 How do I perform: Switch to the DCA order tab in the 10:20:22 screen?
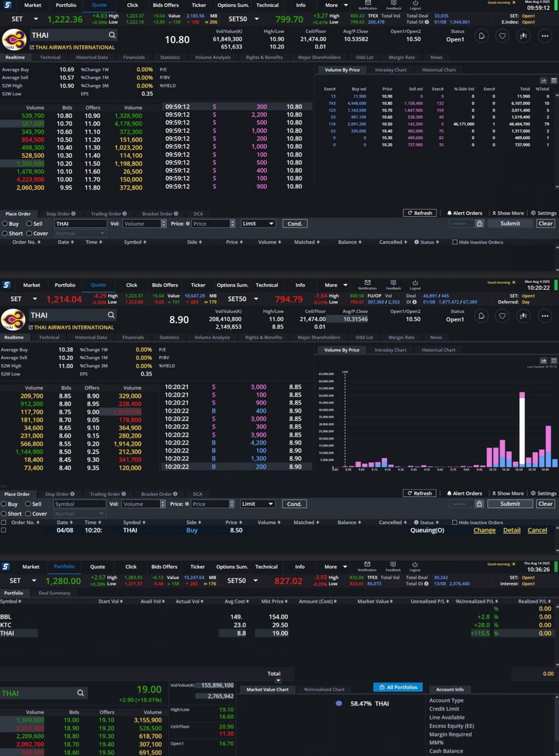click(x=198, y=494)
